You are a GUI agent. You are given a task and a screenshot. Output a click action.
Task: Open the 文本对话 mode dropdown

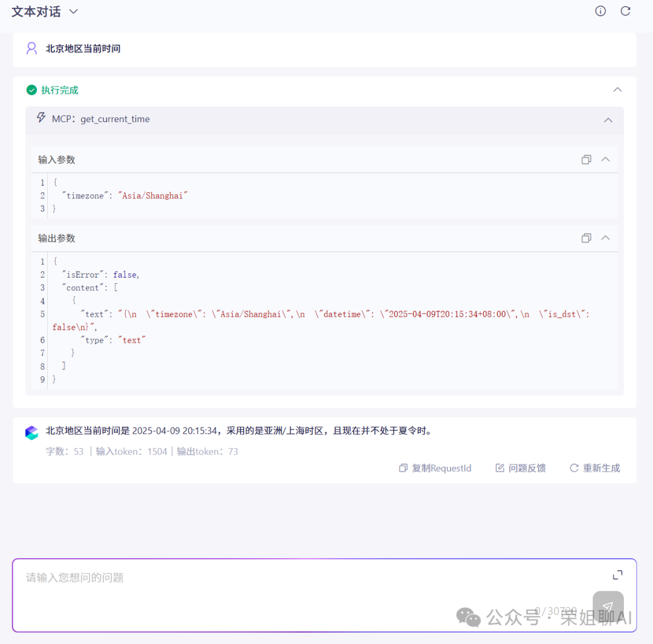coord(72,11)
